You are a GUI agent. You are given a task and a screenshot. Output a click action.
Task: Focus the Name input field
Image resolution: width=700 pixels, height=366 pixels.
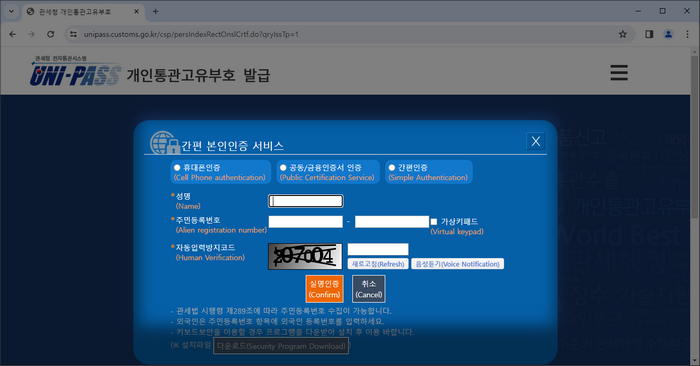point(306,201)
